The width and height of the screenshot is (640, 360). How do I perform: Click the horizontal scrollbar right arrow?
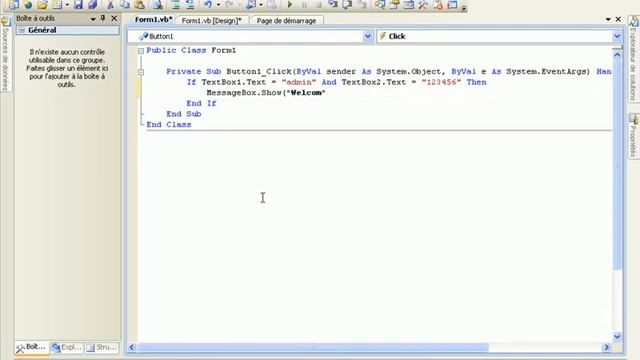[x=607, y=347]
